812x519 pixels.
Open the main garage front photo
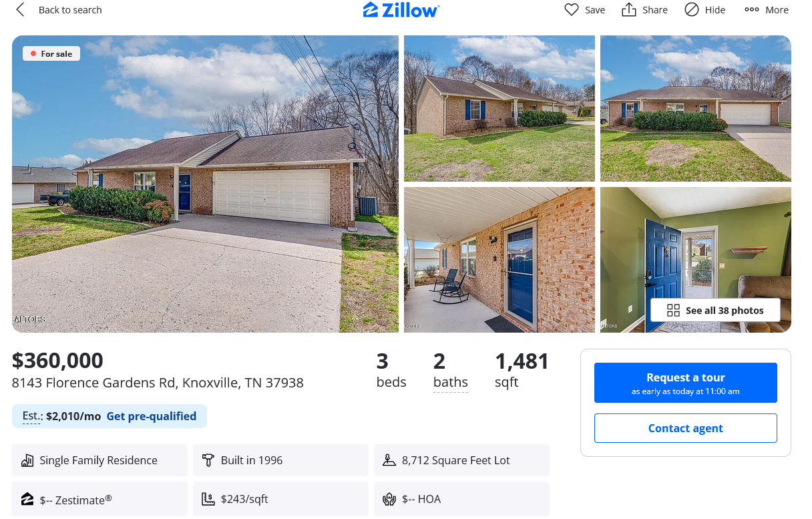coord(205,184)
